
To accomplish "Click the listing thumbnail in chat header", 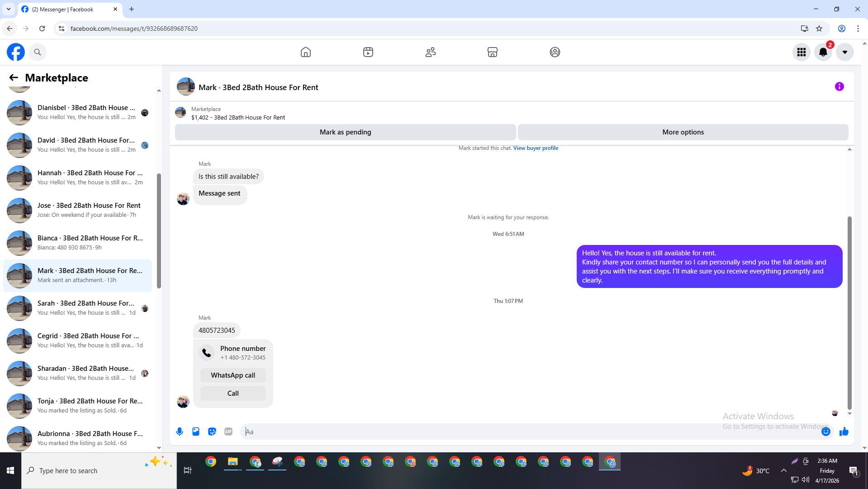I will pos(180,112).
